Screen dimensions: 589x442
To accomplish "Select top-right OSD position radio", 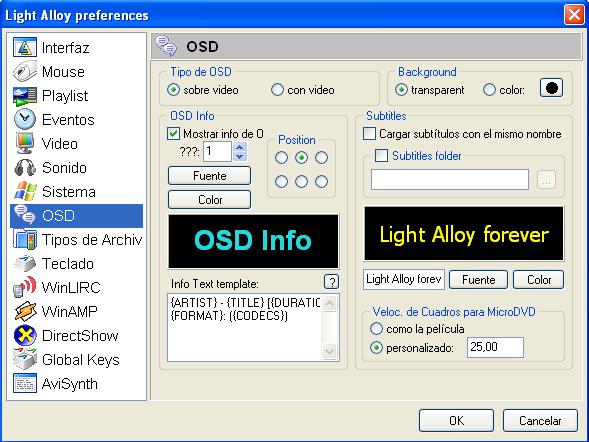I will 322,158.
